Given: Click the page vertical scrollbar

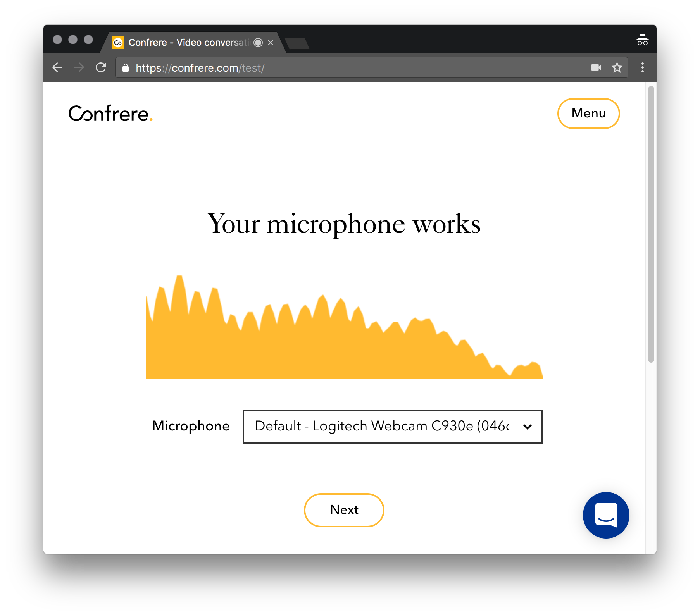Looking at the screenshot, I should pos(651,224).
